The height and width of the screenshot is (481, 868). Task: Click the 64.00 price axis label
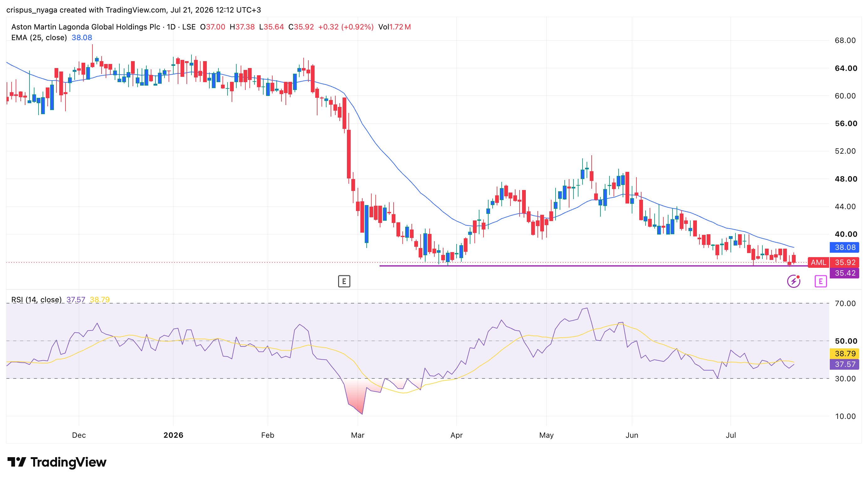(x=845, y=68)
